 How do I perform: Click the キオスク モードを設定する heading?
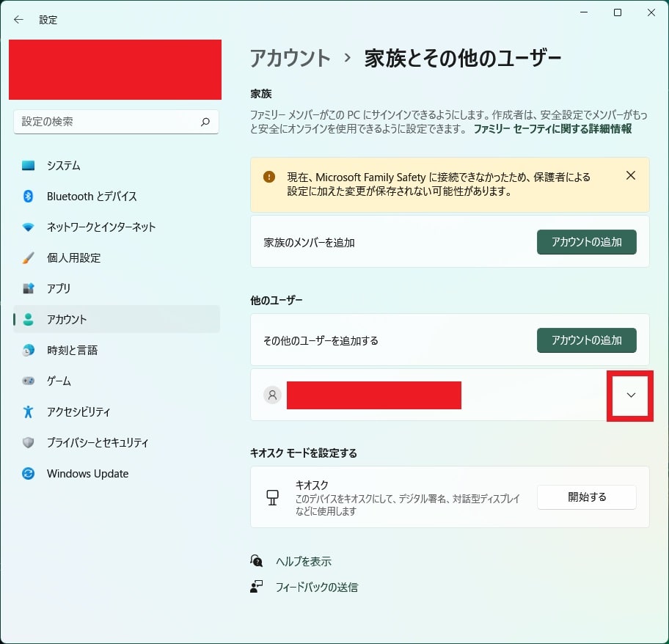(304, 453)
